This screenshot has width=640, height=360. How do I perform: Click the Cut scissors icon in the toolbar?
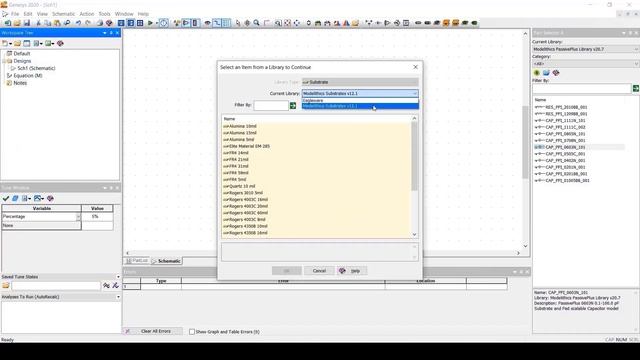click(x=38, y=23)
